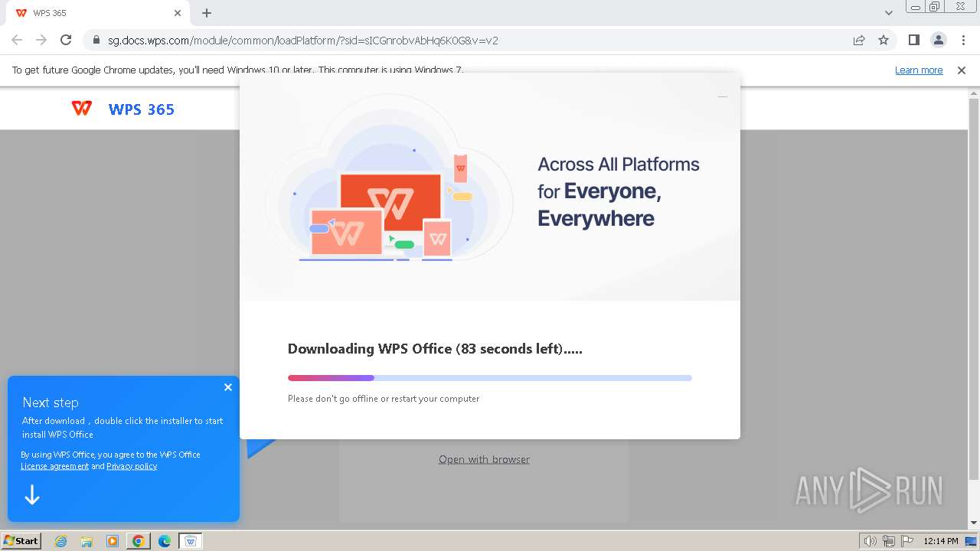The height and width of the screenshot is (551, 980).
Task: Click Open with browser link
Action: coord(484,459)
